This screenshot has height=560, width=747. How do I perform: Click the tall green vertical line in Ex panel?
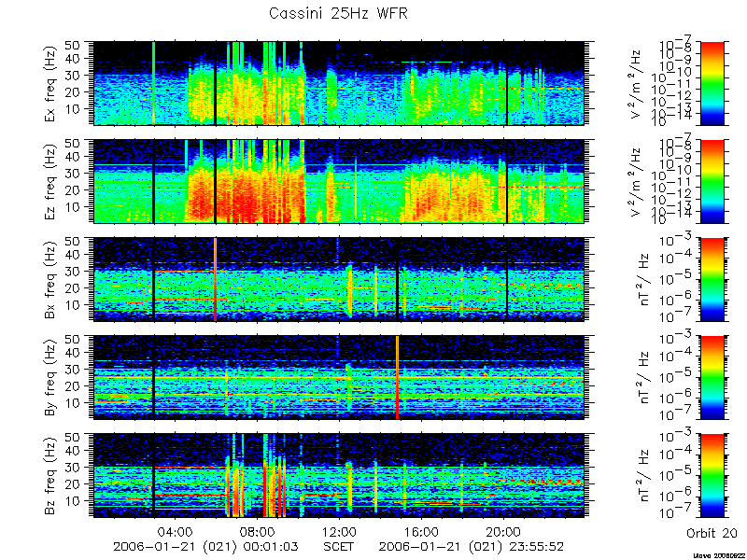[153, 83]
